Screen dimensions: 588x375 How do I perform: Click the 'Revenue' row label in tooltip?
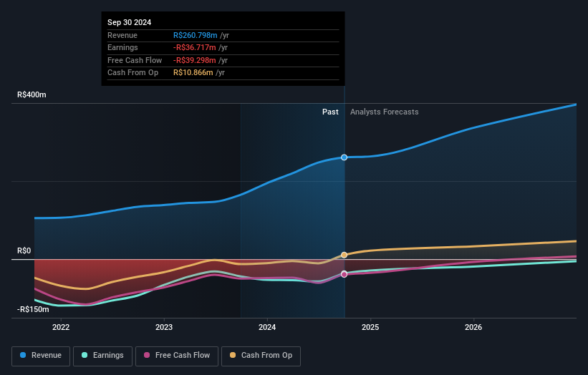click(x=122, y=35)
